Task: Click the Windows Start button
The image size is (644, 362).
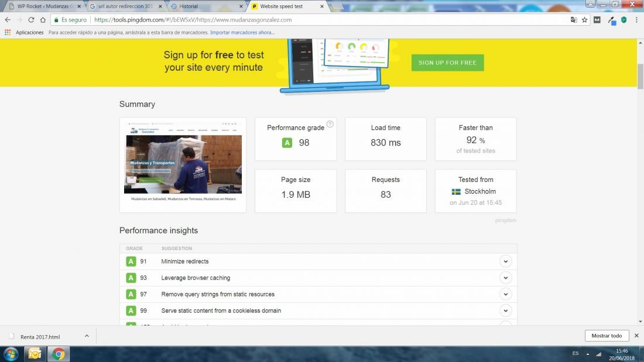Action: point(11,354)
